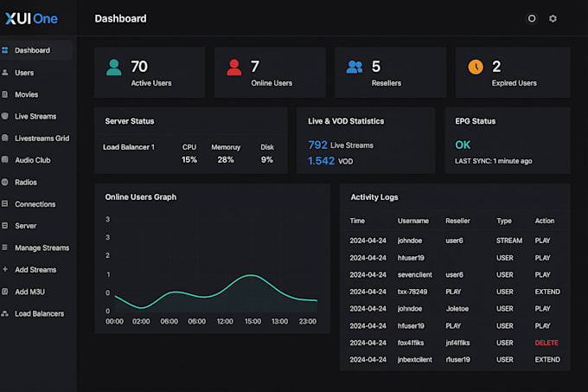588x392 pixels.
Task: Click the Online Users Graph line chart
Action: pyautogui.click(x=216, y=293)
